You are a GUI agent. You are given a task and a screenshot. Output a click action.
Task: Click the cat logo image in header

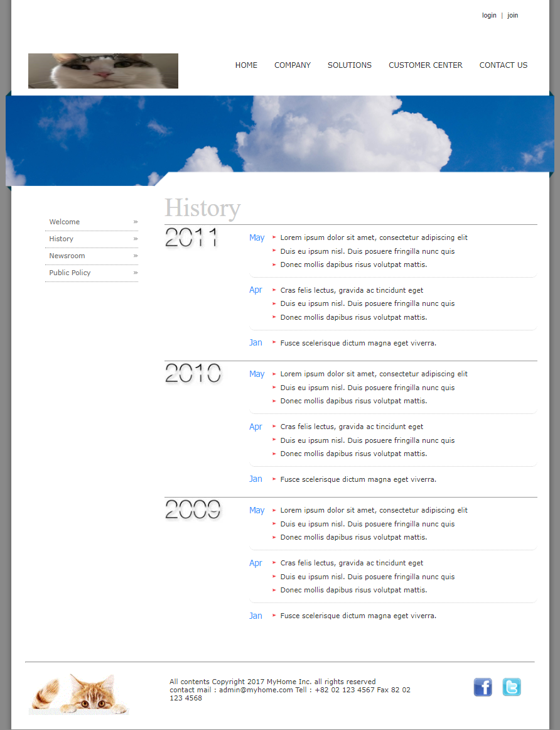coord(103,71)
